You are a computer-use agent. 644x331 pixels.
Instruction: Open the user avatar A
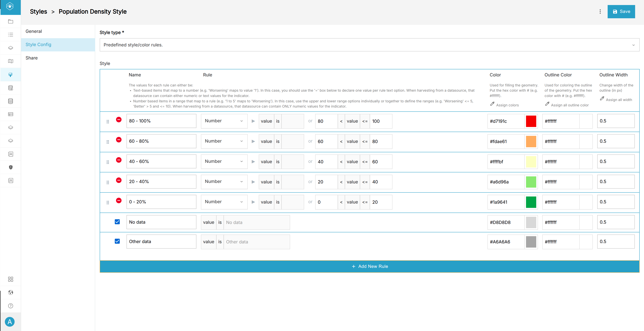[x=10, y=322]
